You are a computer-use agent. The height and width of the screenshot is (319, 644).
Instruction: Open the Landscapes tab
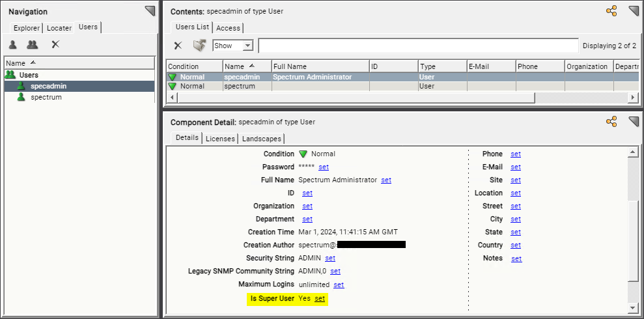tap(261, 139)
